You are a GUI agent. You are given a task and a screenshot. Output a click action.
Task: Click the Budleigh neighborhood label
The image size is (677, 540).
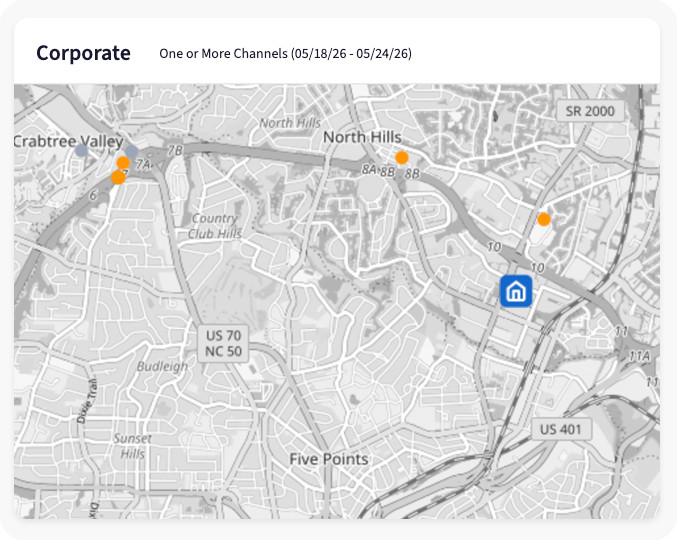tap(162, 366)
